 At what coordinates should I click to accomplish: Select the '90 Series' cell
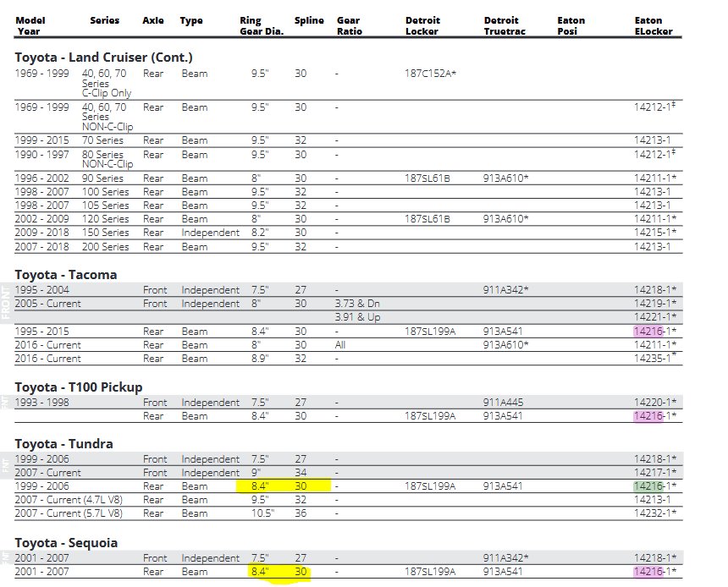point(102,178)
